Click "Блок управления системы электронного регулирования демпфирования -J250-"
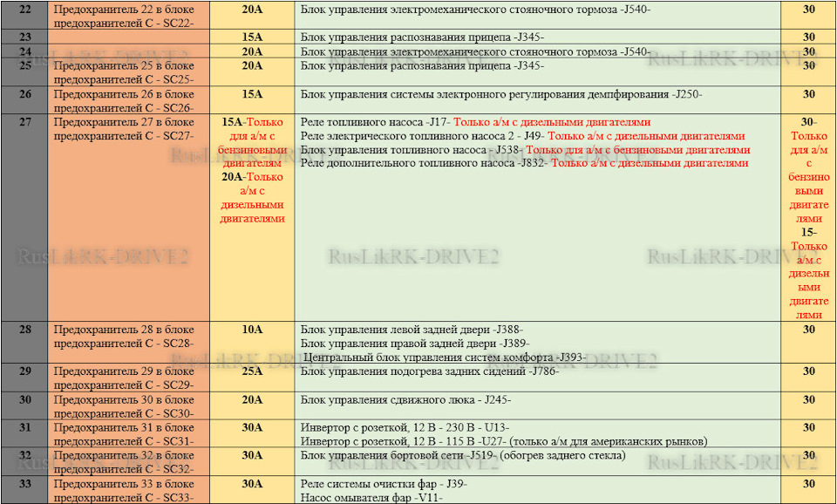 (x=501, y=94)
